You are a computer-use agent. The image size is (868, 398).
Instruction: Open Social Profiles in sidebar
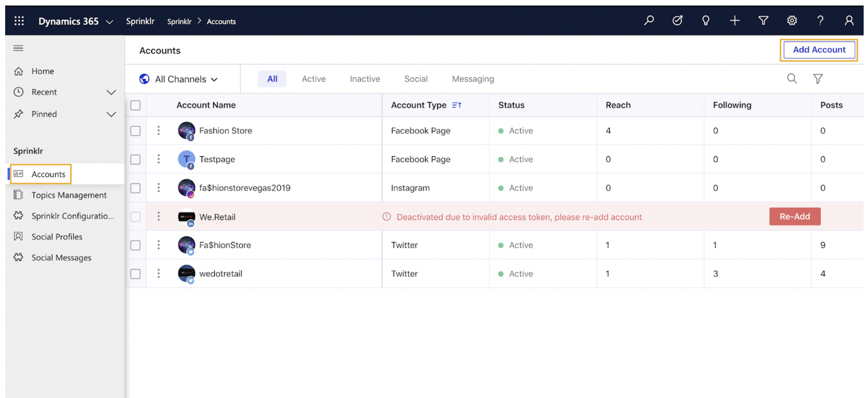pyautogui.click(x=65, y=237)
